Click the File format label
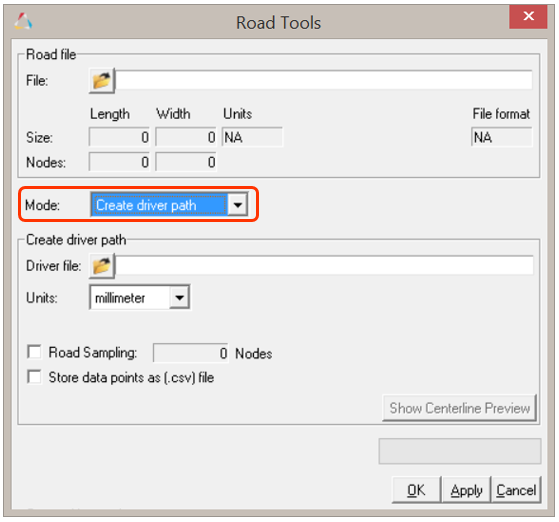 point(501,114)
